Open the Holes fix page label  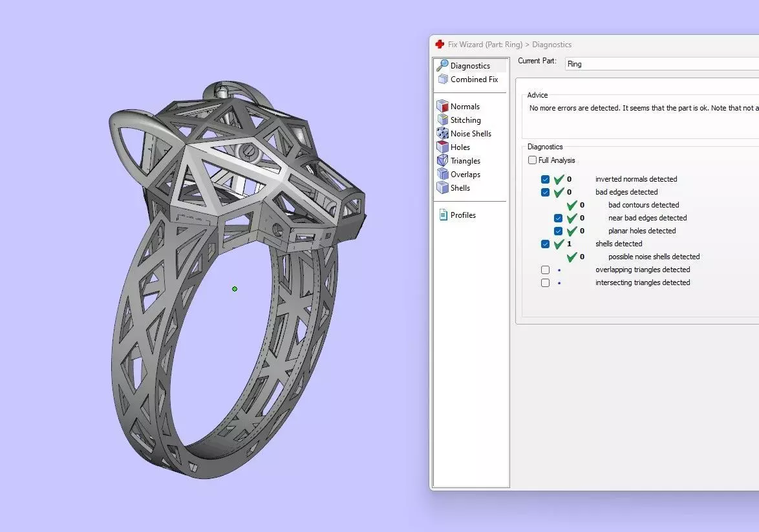coord(460,147)
